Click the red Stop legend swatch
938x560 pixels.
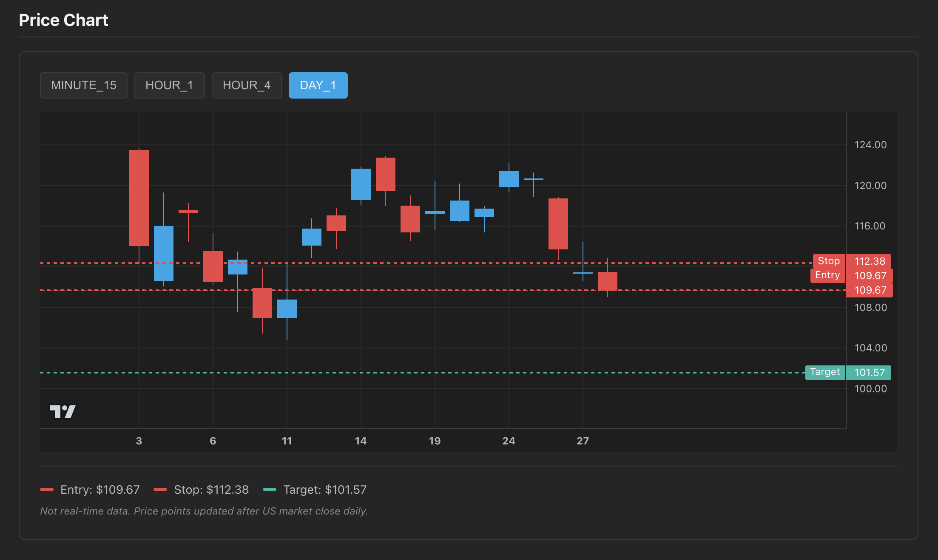tap(160, 489)
